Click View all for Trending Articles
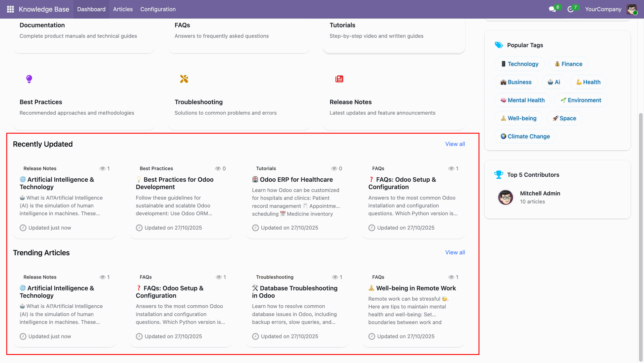This screenshot has height=363, width=644. (455, 252)
